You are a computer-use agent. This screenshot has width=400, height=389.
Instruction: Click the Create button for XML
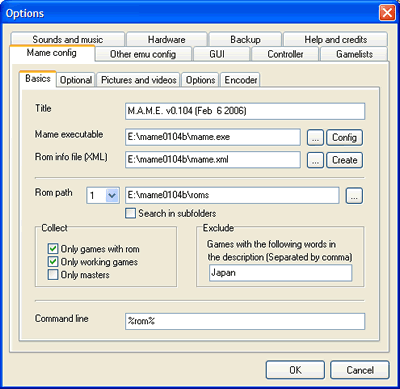(344, 160)
